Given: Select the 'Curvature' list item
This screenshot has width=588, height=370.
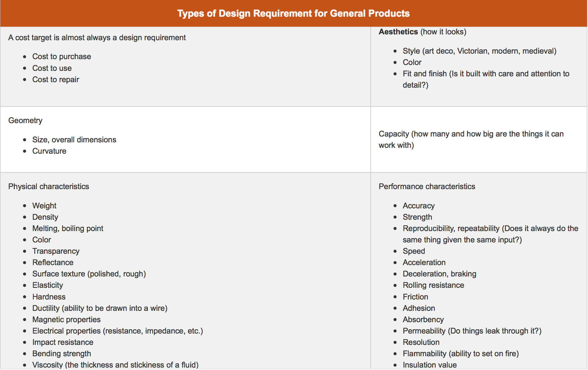Looking at the screenshot, I should (49, 151).
